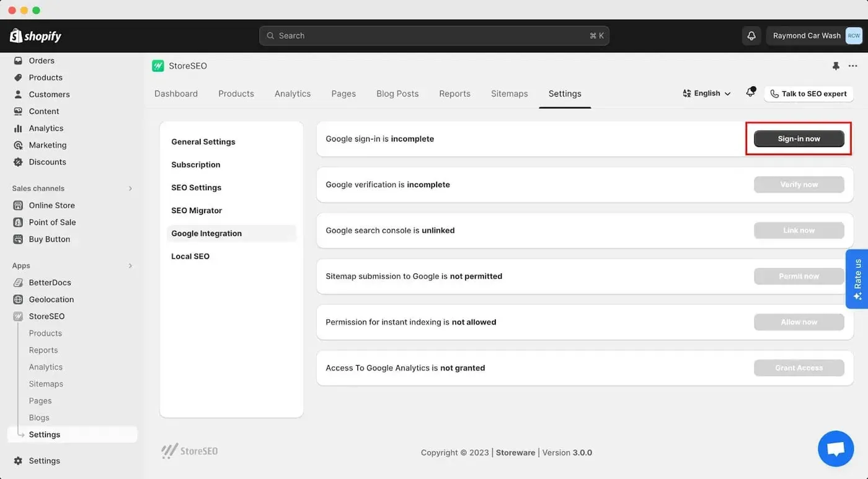The height and width of the screenshot is (479, 868).
Task: Click the Buy Button icon
Action: coord(18,239)
